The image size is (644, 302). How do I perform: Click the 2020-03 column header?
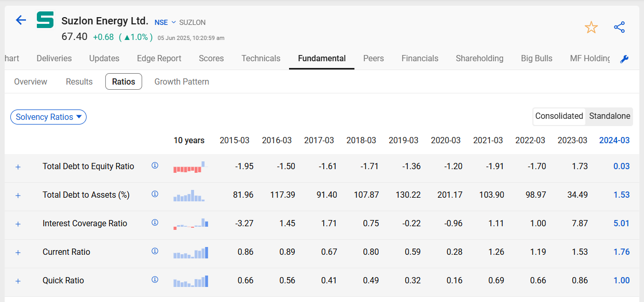(446, 141)
